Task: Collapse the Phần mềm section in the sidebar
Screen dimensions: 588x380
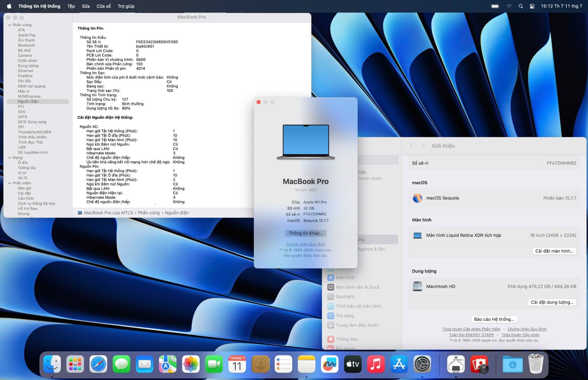Action: click(x=9, y=183)
